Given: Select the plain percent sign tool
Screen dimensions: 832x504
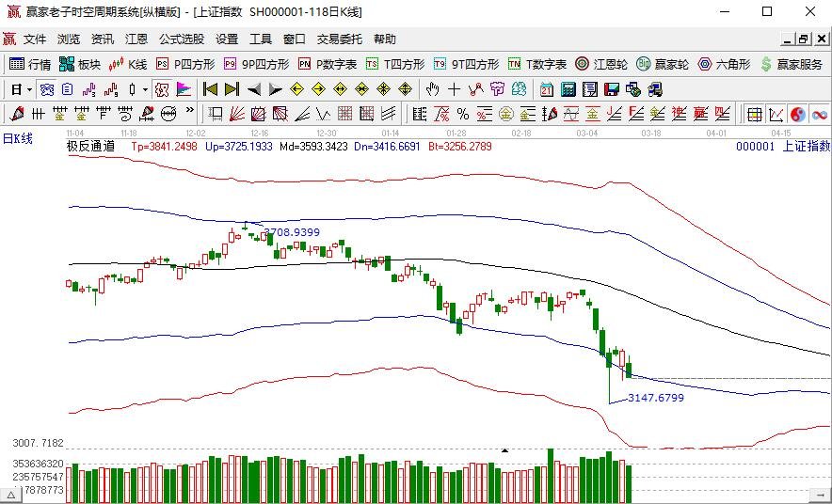Looking at the screenshot, I should point(463,114).
